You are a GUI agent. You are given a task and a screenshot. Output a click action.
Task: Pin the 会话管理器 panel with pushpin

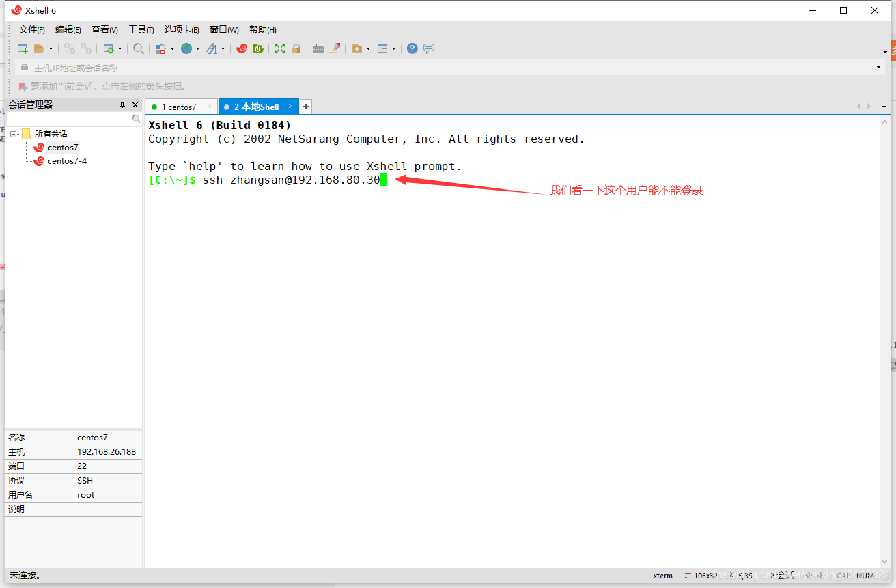pos(123,105)
